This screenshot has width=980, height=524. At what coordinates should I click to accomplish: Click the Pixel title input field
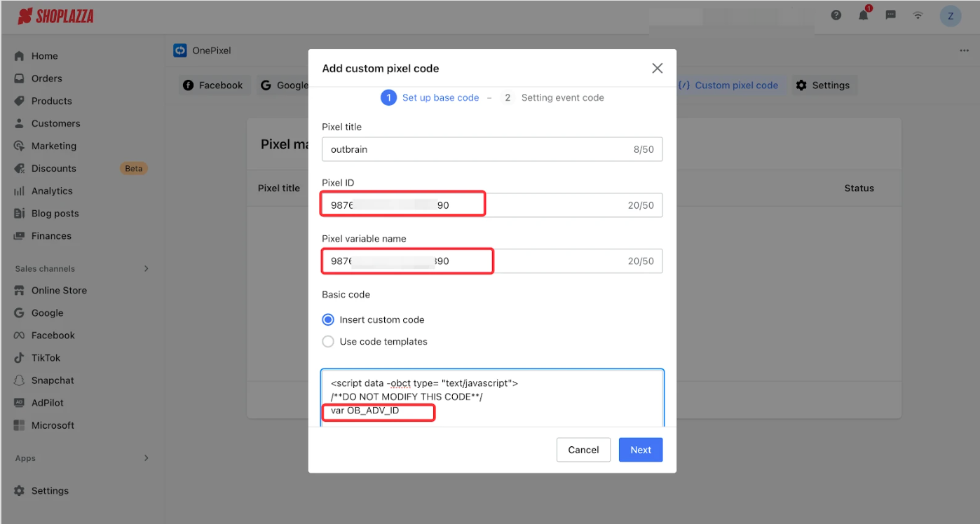pyautogui.click(x=477, y=149)
